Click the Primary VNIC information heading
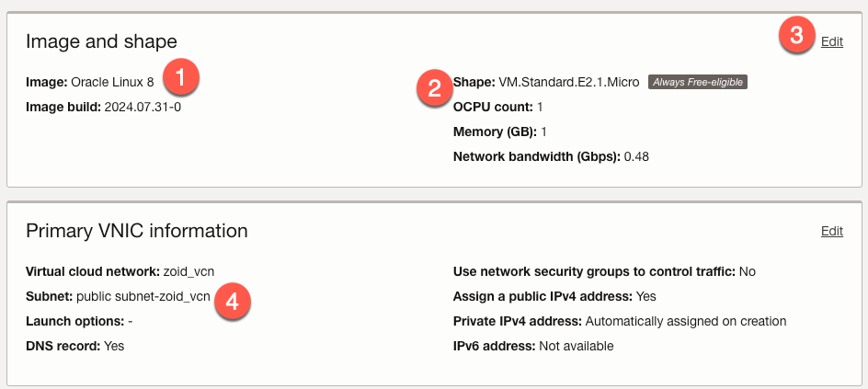 point(137,231)
